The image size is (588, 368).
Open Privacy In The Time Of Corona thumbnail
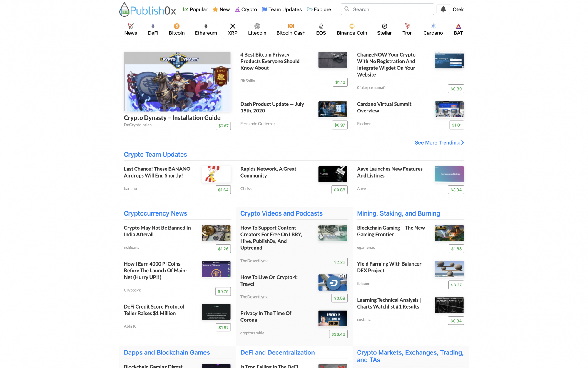click(333, 318)
